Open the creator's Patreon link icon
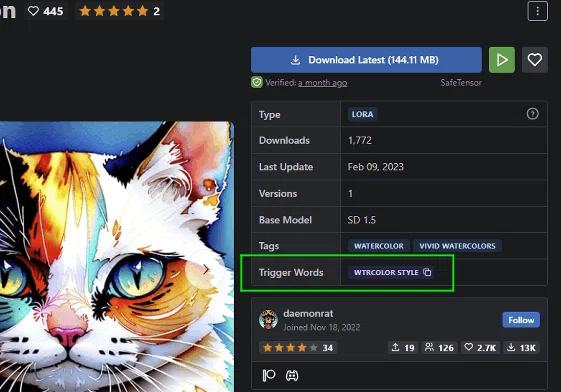The height and width of the screenshot is (392, 561). pos(269,375)
